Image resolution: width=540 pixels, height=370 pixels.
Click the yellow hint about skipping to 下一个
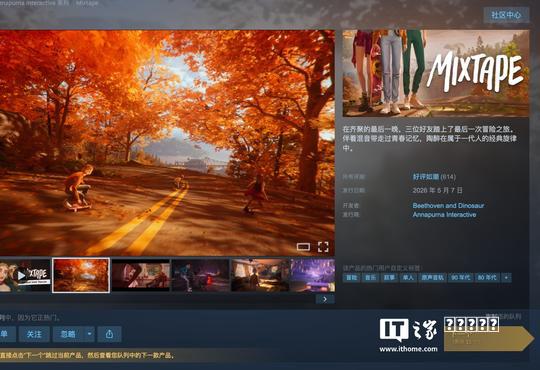tap(87, 355)
